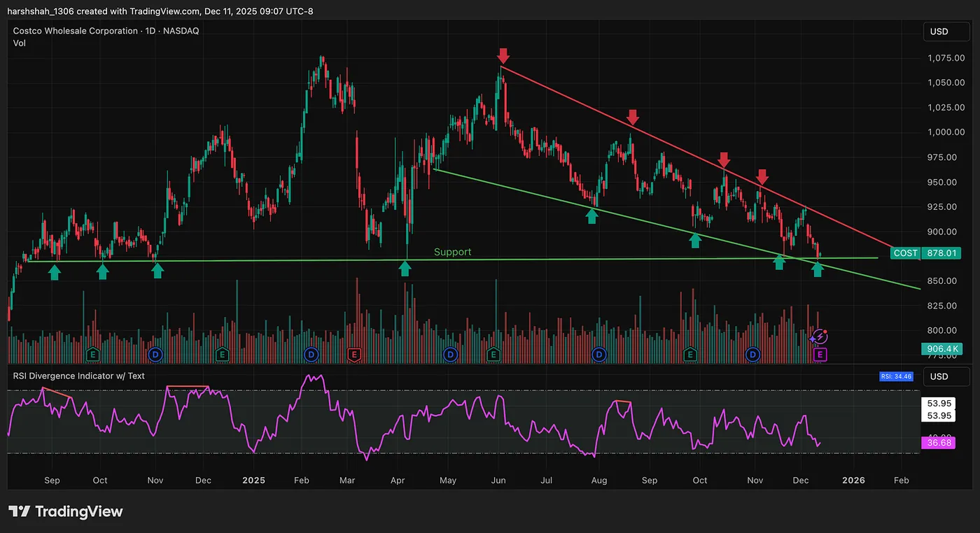The width and height of the screenshot is (980, 533).
Task: Click the green Support text label
Action: (452, 252)
